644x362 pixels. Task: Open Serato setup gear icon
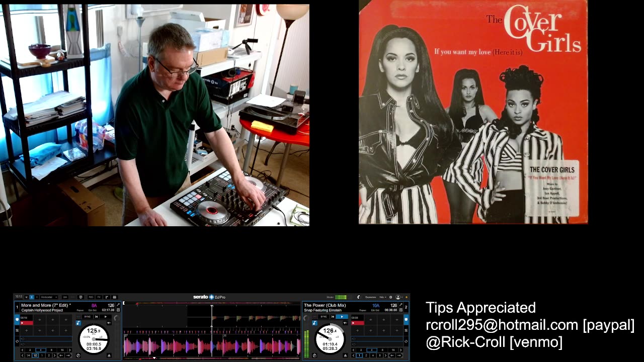(x=390, y=297)
